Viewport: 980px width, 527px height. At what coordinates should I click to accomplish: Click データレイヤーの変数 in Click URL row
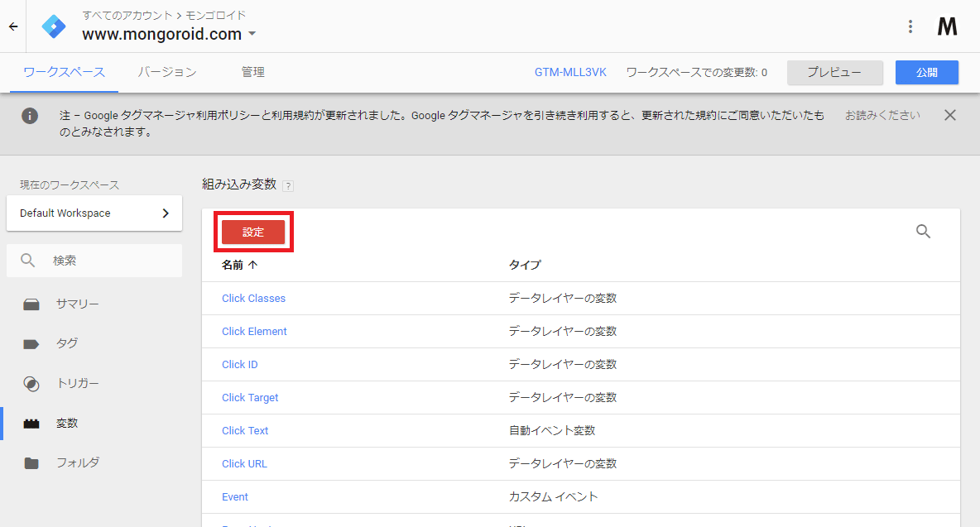click(x=563, y=464)
